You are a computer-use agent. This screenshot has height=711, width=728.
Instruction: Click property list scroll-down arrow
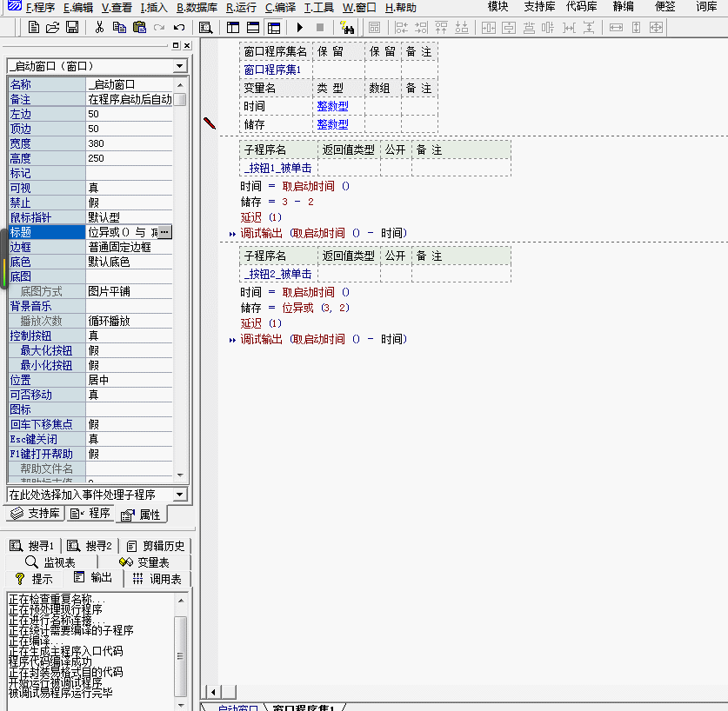click(x=180, y=475)
